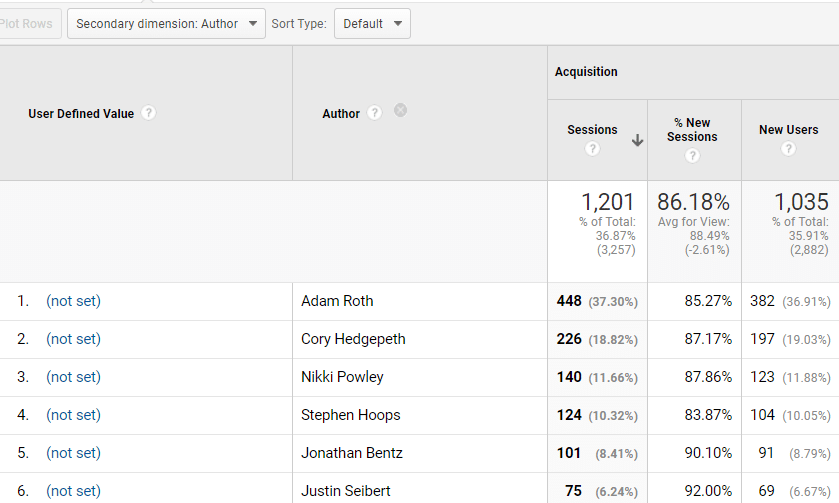Click the Author column header text
The image size is (839, 503).
(x=341, y=113)
